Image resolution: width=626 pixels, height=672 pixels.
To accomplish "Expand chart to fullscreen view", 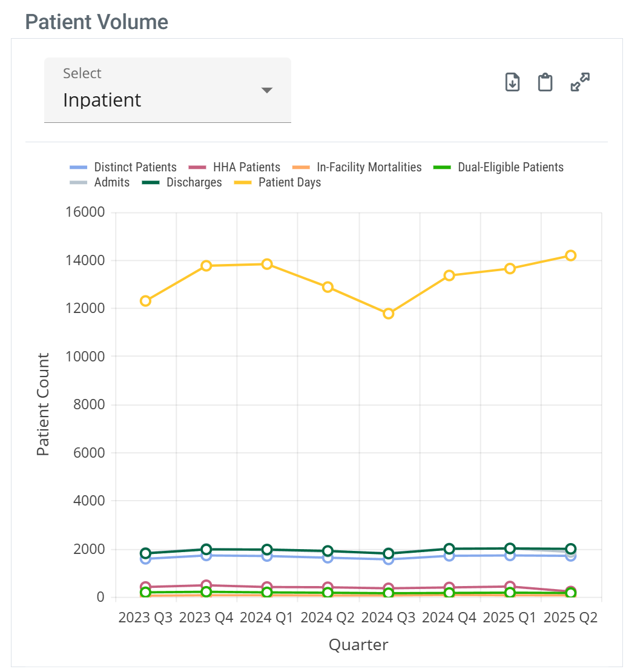I will [x=580, y=82].
